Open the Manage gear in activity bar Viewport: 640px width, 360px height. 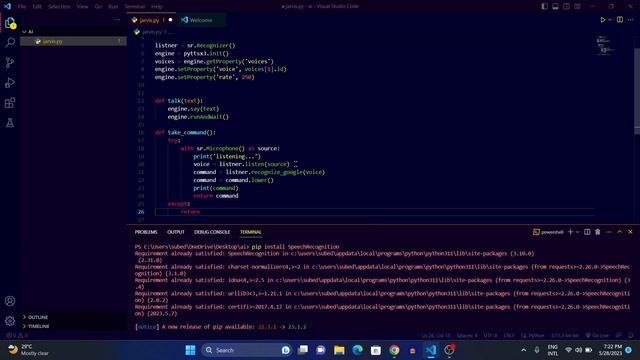tap(10, 321)
